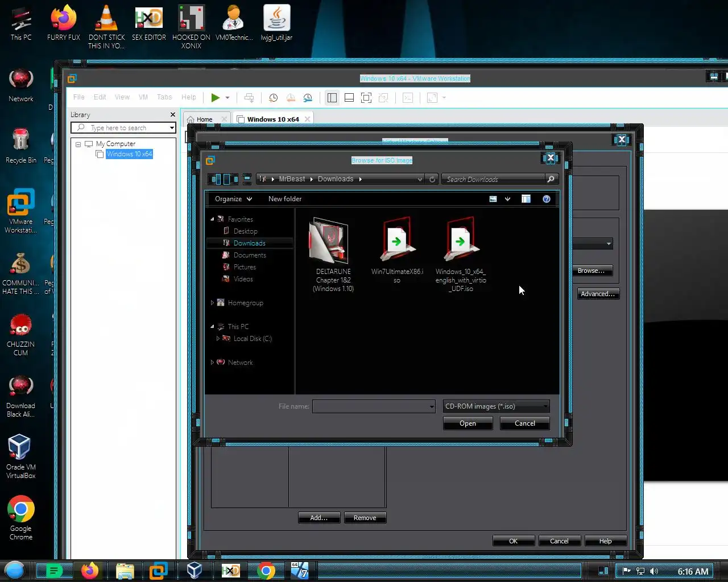Click Enter full screen mode icon
728x582 pixels.
click(x=366, y=98)
